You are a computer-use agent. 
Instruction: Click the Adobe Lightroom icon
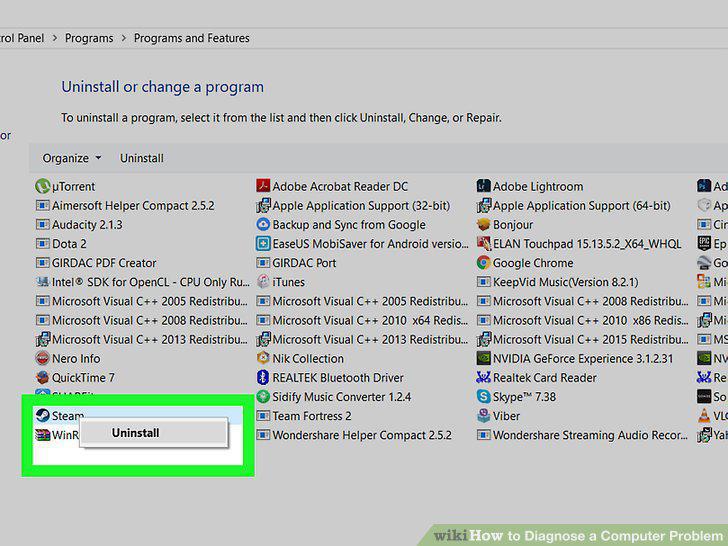click(x=483, y=186)
